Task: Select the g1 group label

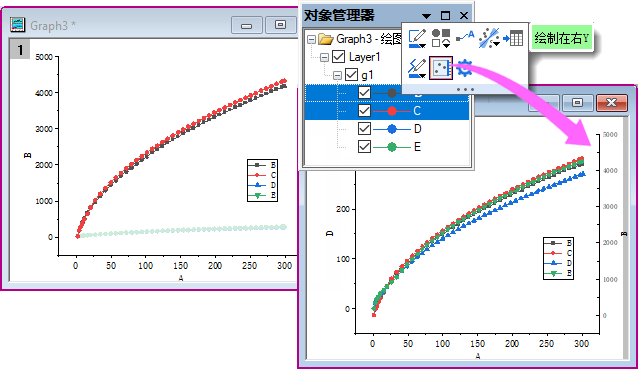Action: pos(367,75)
